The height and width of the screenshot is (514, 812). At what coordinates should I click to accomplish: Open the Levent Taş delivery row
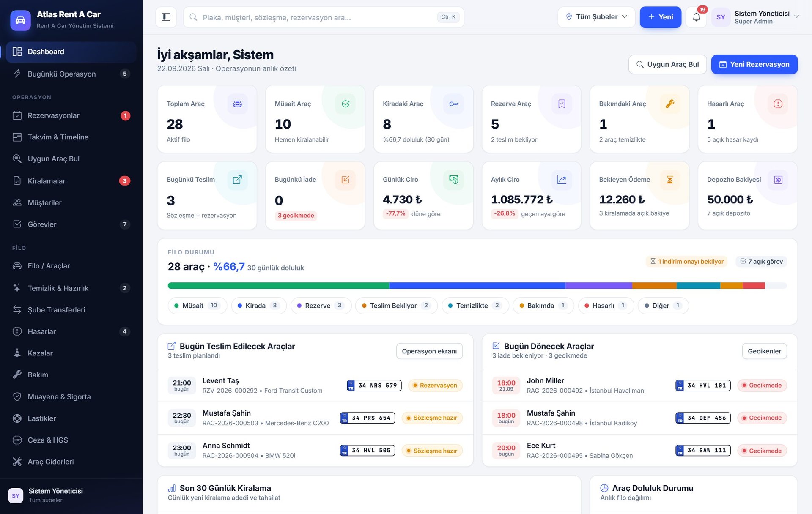[315, 385]
